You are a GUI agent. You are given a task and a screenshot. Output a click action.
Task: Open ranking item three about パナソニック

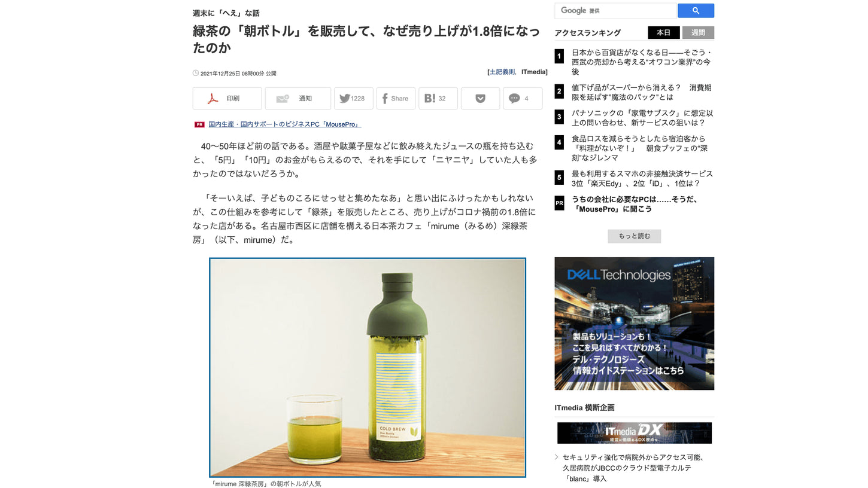click(642, 118)
